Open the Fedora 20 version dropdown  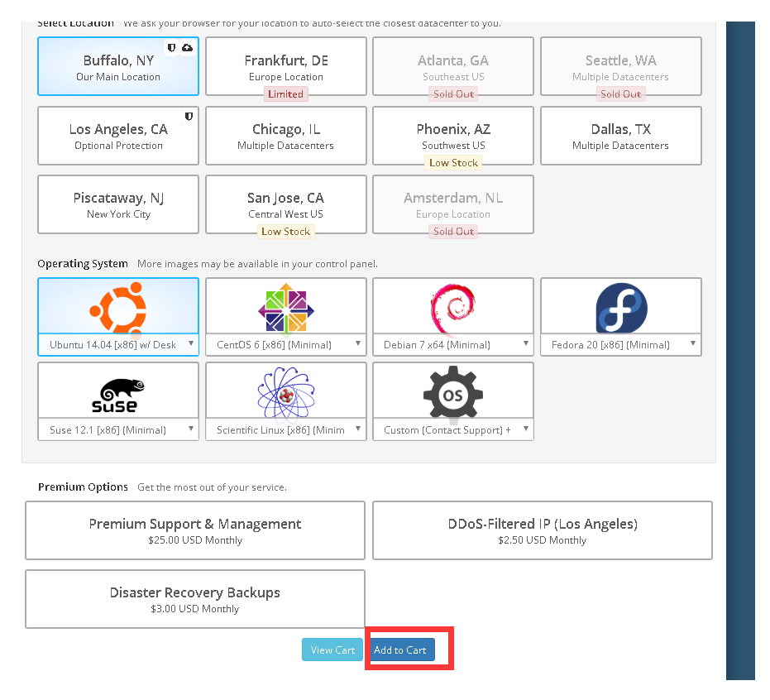[x=620, y=345]
